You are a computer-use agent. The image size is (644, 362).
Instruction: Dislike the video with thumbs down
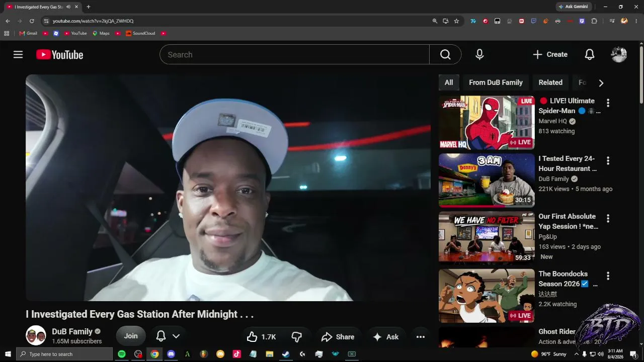click(x=297, y=337)
